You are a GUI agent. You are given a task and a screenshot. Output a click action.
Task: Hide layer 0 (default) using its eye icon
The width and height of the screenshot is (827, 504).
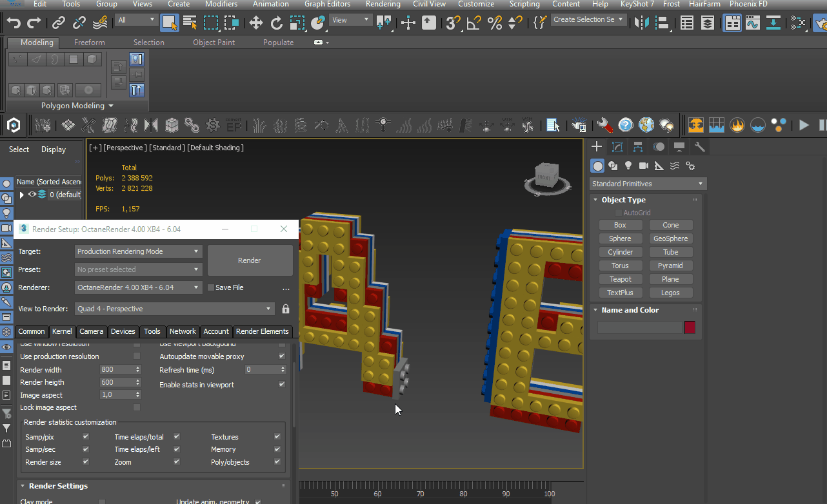32,194
